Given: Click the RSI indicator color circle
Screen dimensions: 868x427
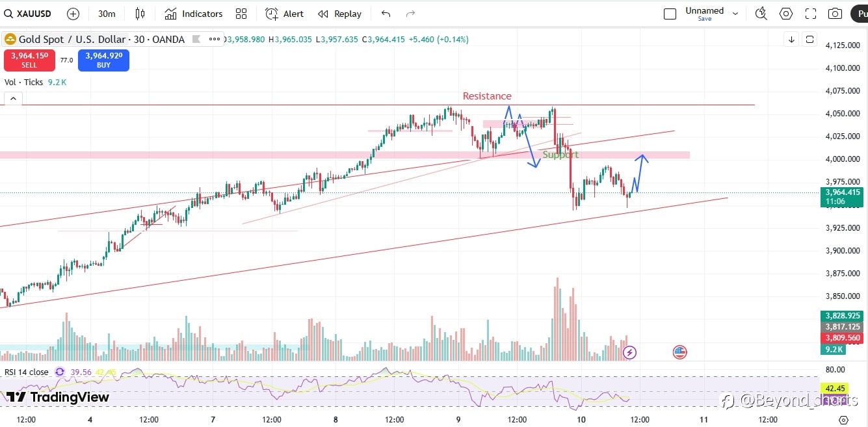Looking at the screenshot, I should [x=60, y=372].
